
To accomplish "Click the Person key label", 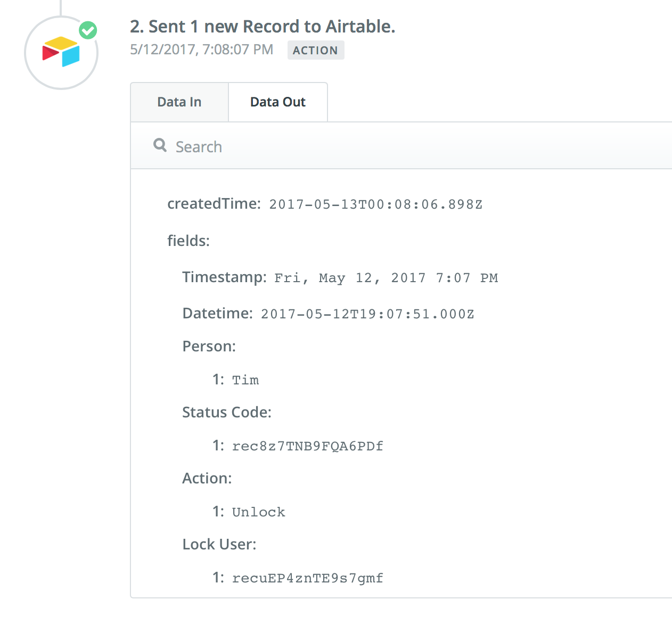I will tap(209, 346).
